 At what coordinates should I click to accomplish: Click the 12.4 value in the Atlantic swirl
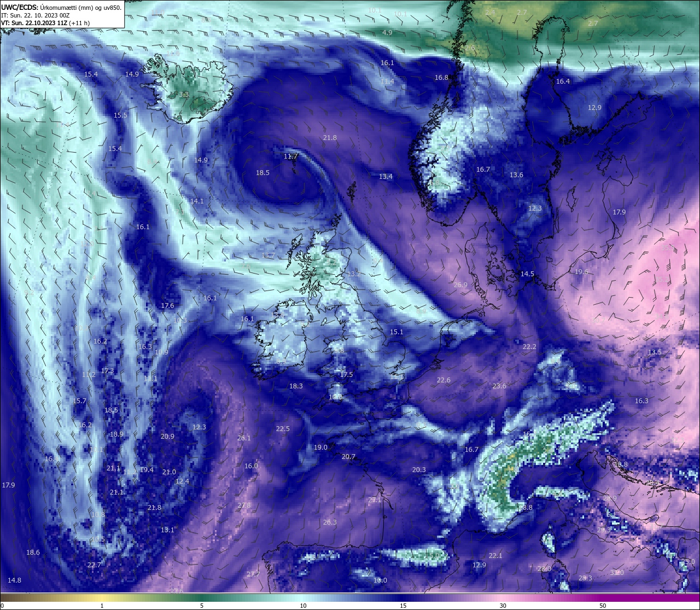coord(182,481)
